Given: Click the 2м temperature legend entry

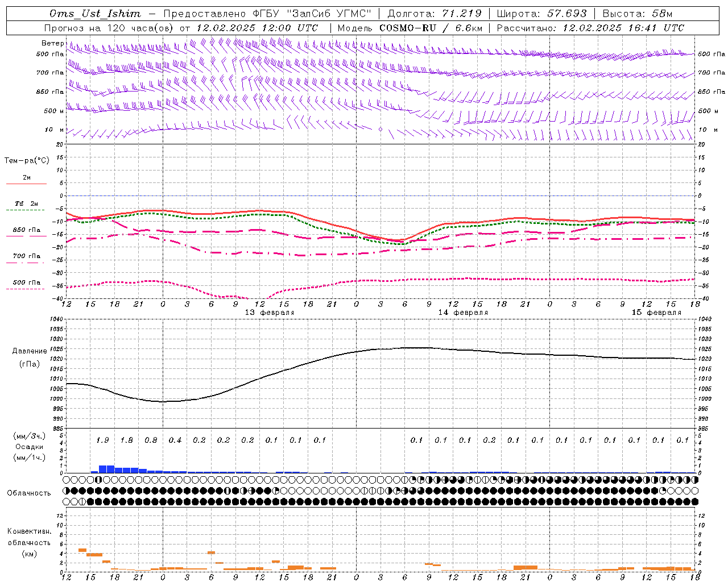Looking at the screenshot, I should (x=27, y=177).
